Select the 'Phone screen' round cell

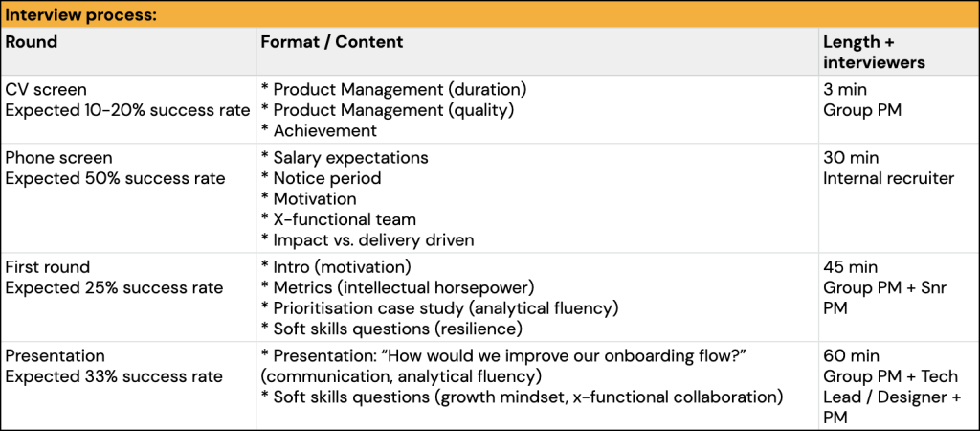tap(129, 198)
